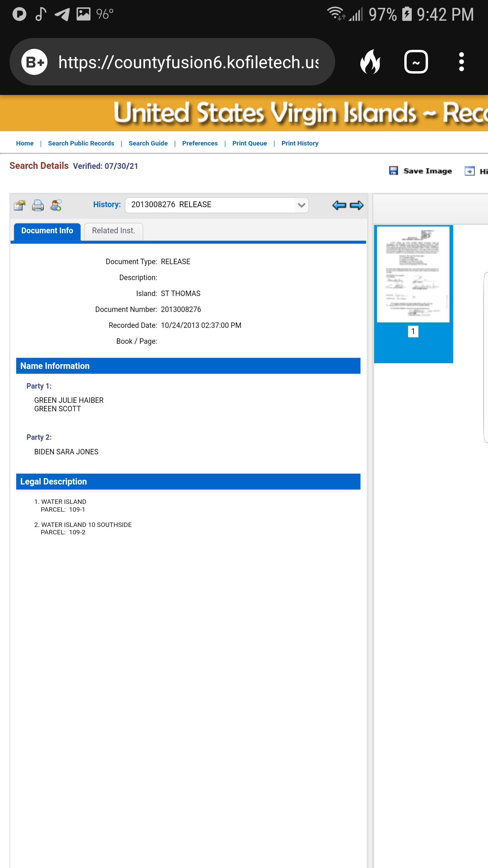Go to previous document with left arrow

pyautogui.click(x=339, y=205)
